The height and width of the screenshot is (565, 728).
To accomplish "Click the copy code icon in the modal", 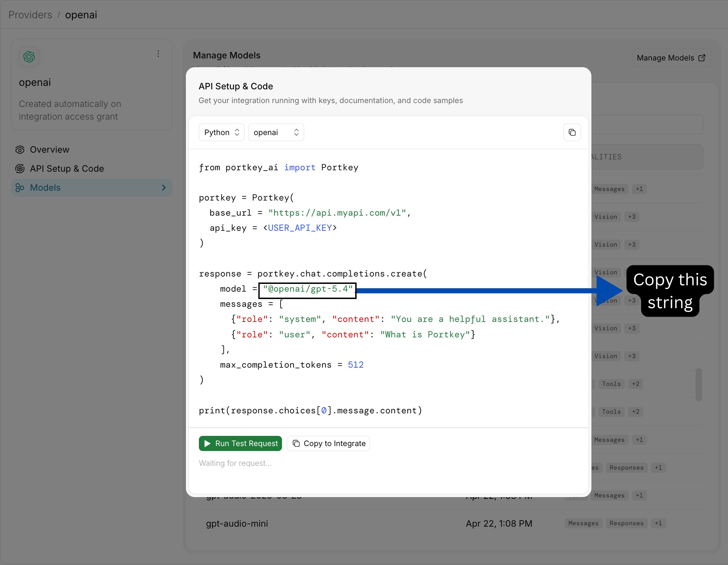I will coord(572,132).
